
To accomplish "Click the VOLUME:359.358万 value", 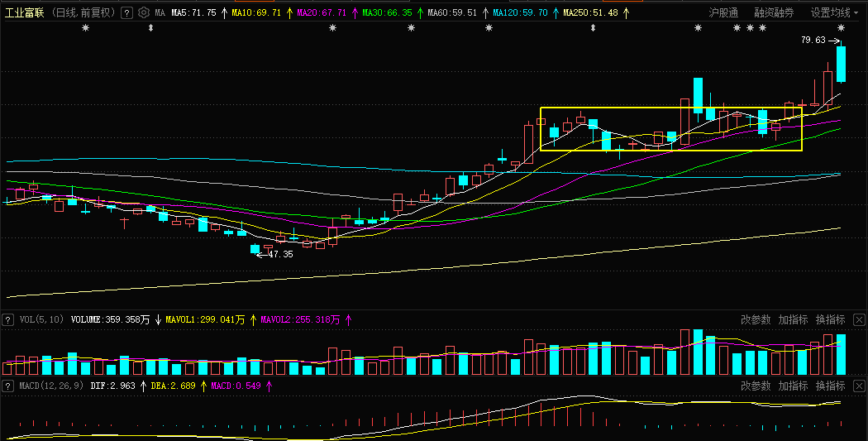I will (x=110, y=319).
